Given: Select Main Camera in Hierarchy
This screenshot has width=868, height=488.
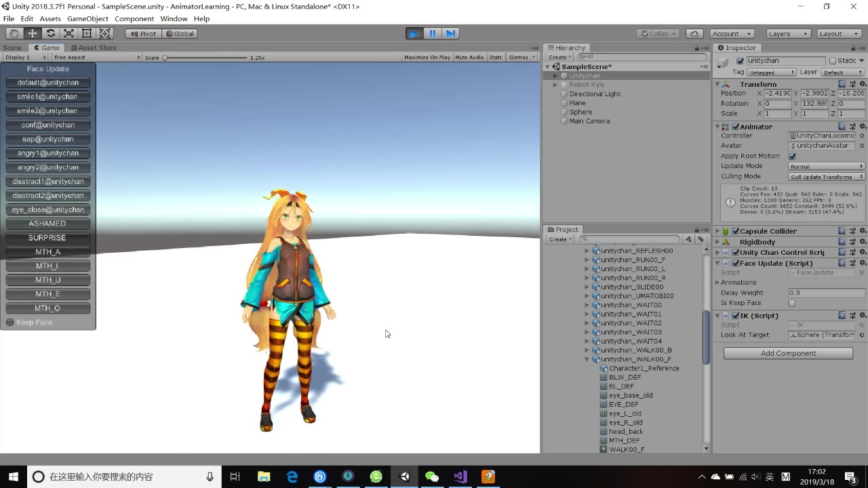Looking at the screenshot, I should 589,121.
